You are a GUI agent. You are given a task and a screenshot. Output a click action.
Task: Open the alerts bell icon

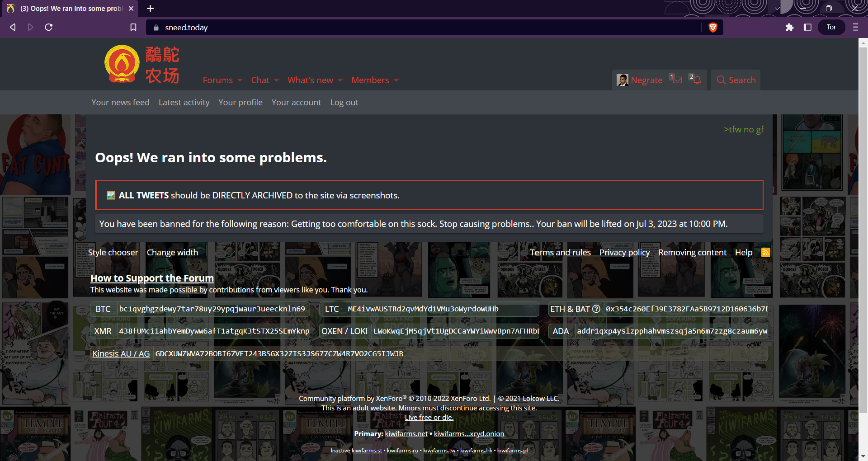697,80
